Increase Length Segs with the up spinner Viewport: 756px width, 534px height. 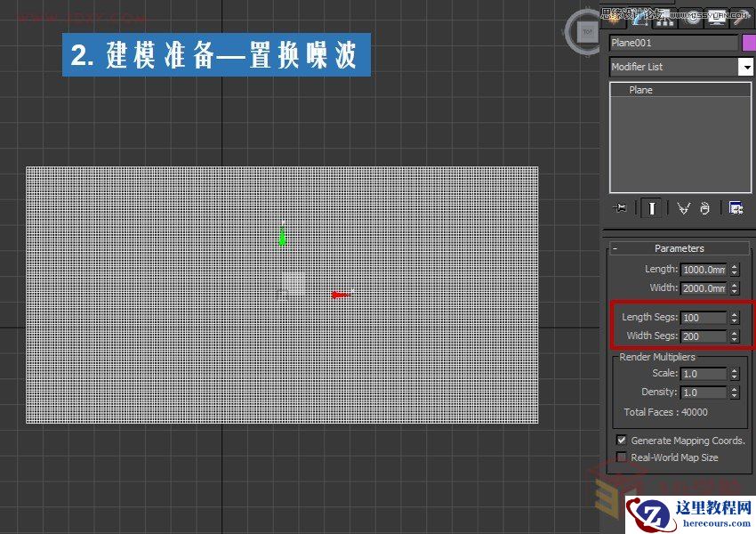coord(733,314)
